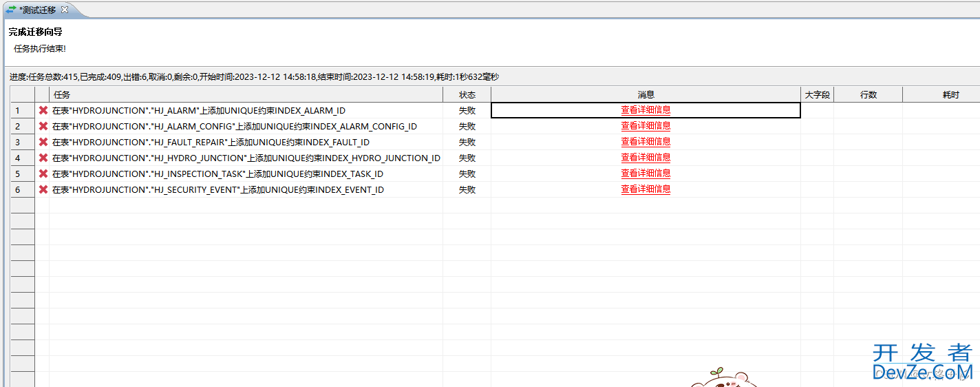Click the 行数 column header
980x387 pixels.
tap(869, 94)
